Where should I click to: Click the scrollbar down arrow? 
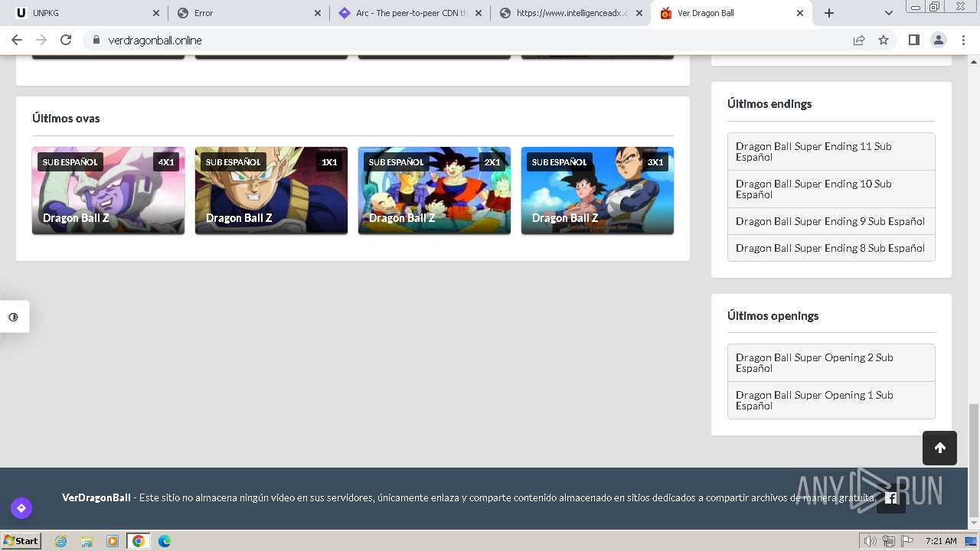point(974,523)
